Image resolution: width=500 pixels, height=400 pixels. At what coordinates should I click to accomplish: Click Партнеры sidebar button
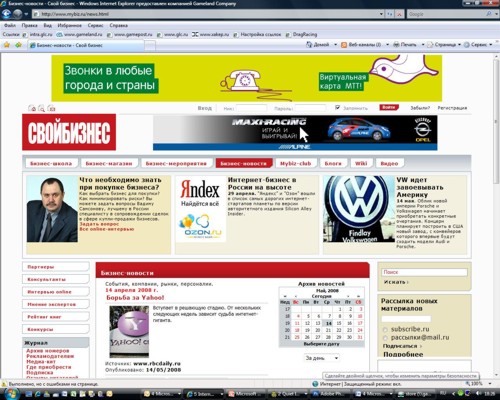click(55, 267)
